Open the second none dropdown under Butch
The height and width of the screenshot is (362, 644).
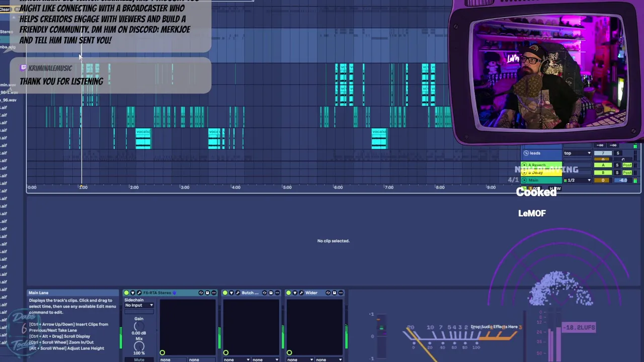[266, 359]
